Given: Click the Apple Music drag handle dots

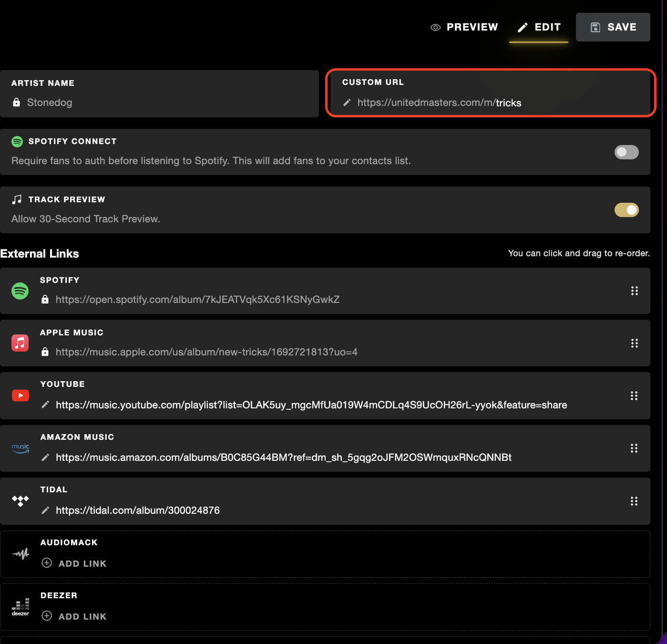Looking at the screenshot, I should pos(635,343).
